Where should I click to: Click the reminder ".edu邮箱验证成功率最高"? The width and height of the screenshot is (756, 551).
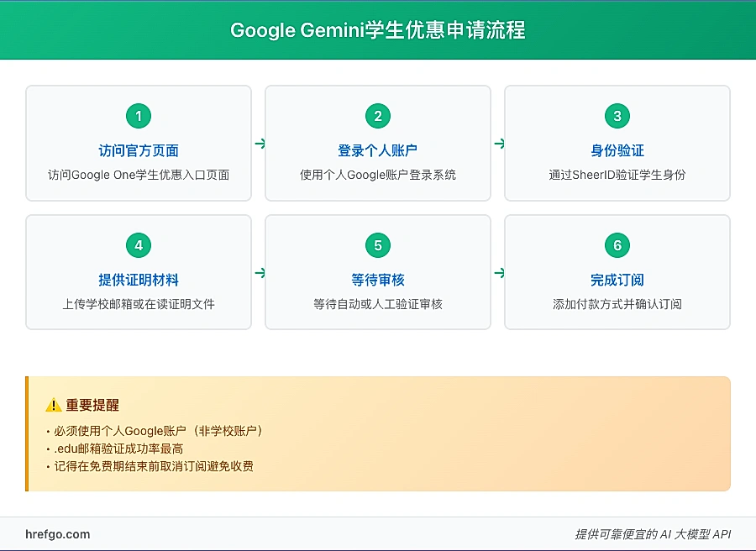tap(118, 449)
